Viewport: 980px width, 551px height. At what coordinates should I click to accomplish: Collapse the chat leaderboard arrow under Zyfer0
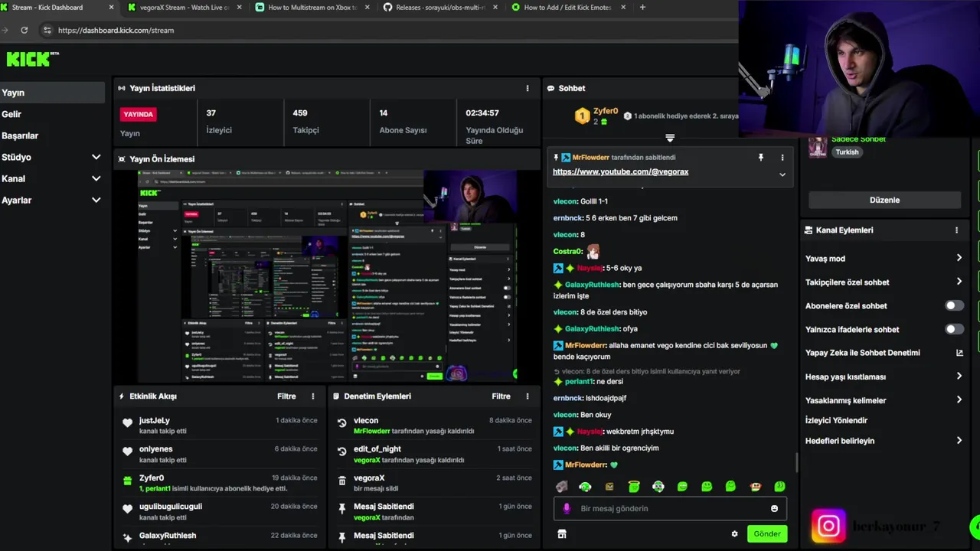click(670, 139)
